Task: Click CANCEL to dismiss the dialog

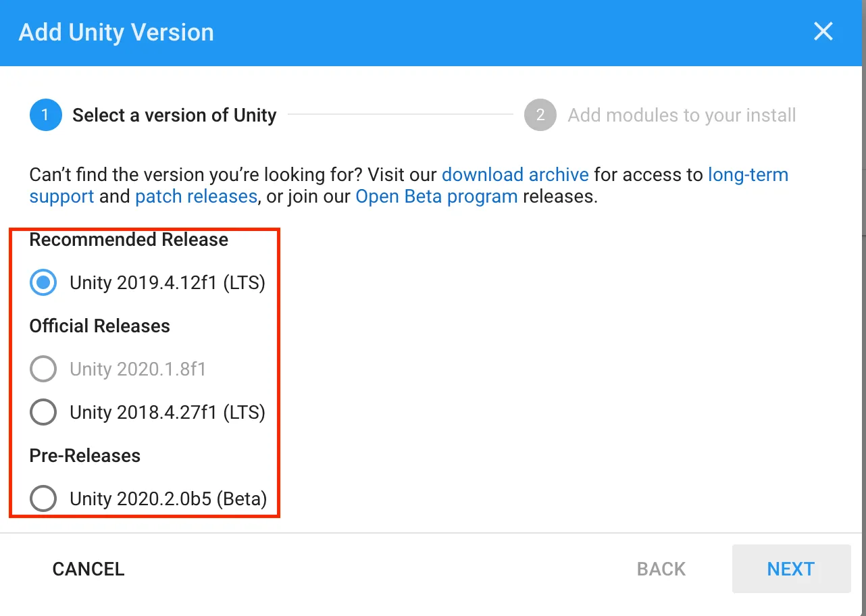Action: 88,569
